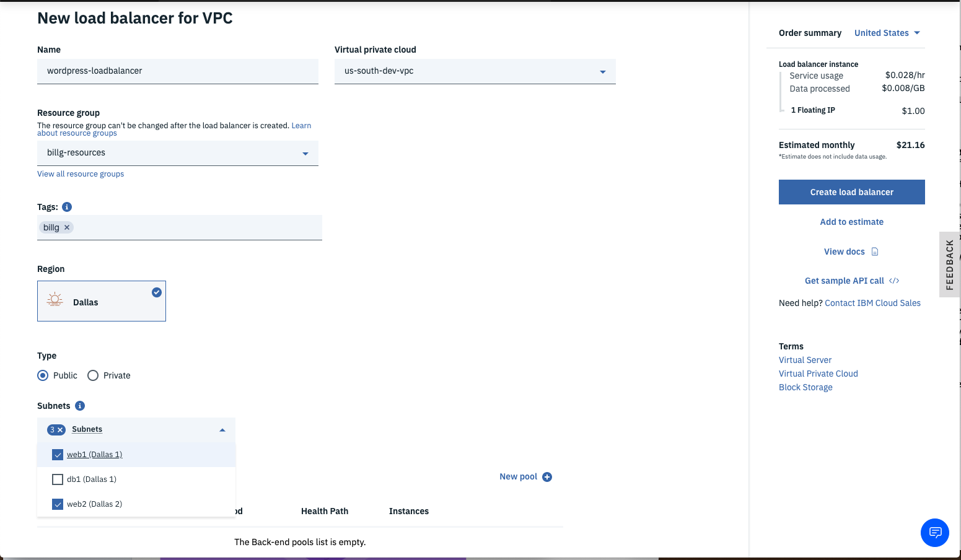Click the Name input field
Viewport: 961px width, 560px height.
click(x=178, y=71)
